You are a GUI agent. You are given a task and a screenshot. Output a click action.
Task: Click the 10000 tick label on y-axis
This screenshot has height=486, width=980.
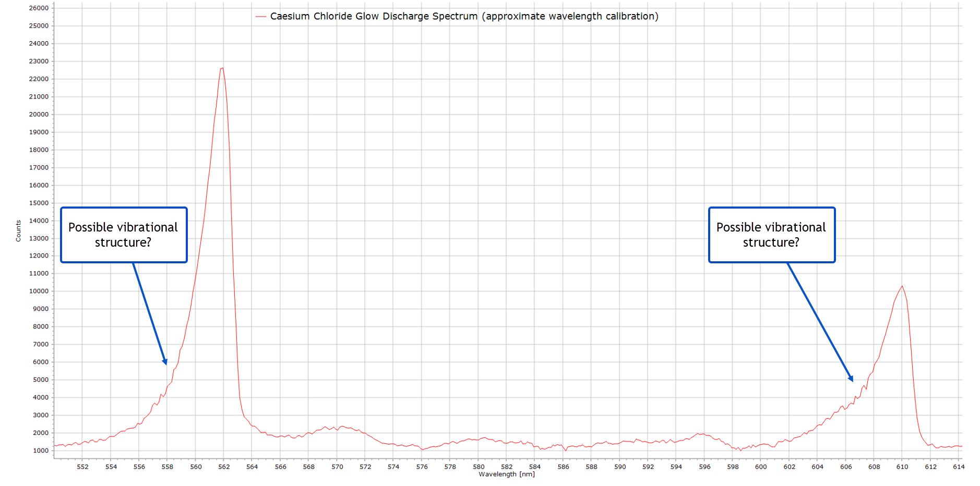[39, 291]
